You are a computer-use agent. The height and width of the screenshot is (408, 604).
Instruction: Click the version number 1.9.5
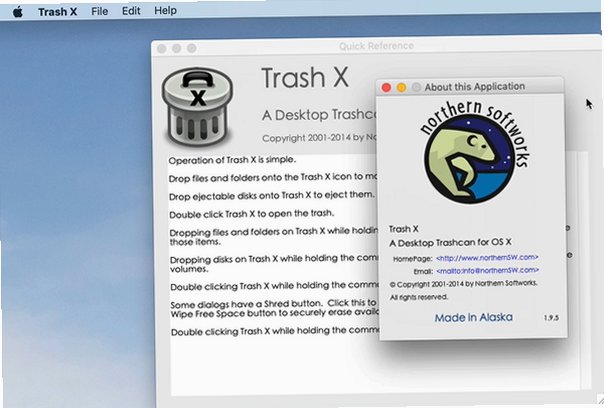point(551,318)
